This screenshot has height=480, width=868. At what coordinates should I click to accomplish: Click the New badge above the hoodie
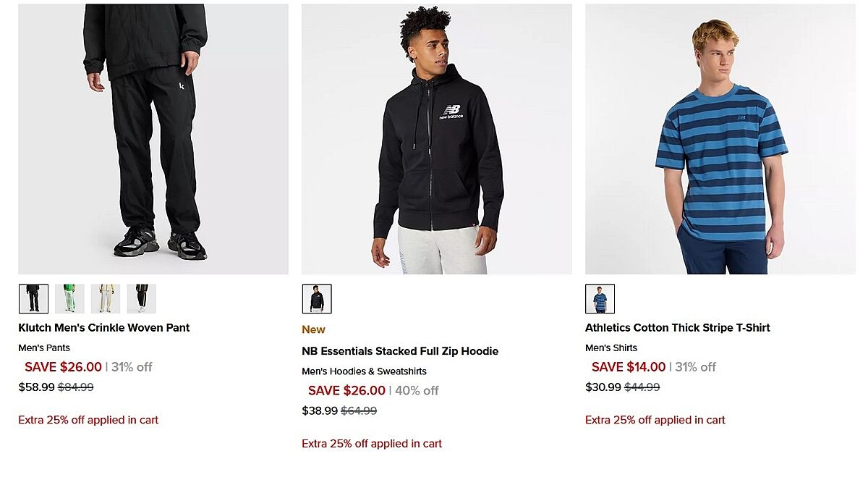point(313,329)
